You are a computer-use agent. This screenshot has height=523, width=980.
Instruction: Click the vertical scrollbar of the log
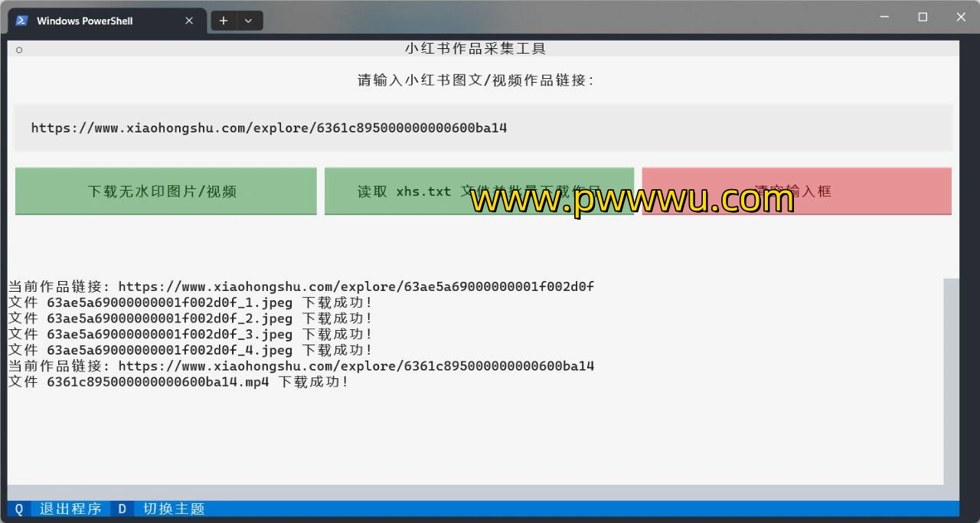coord(951,381)
